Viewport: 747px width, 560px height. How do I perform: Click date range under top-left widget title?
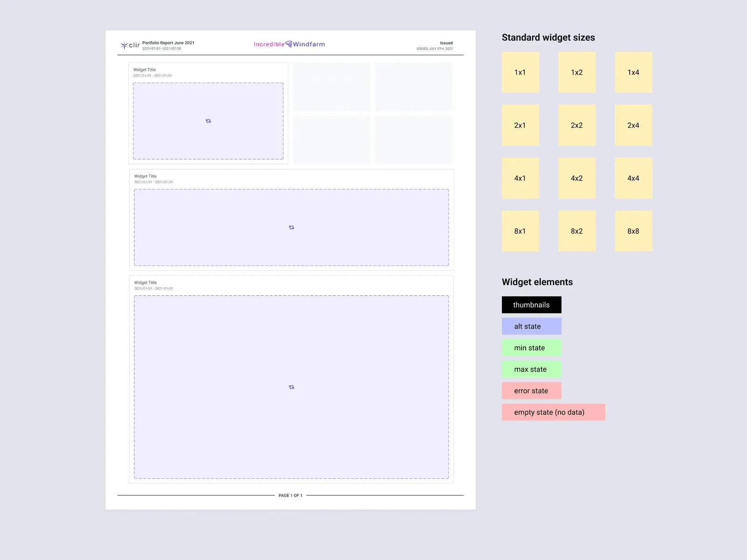tap(153, 76)
